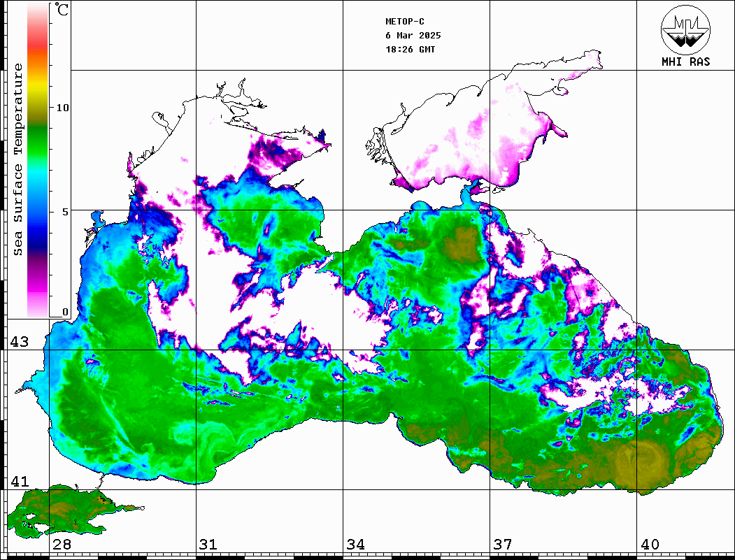Viewport: 735px width, 560px height.
Task: Click the MHI RAS circular logo
Action: pyautogui.click(x=685, y=29)
